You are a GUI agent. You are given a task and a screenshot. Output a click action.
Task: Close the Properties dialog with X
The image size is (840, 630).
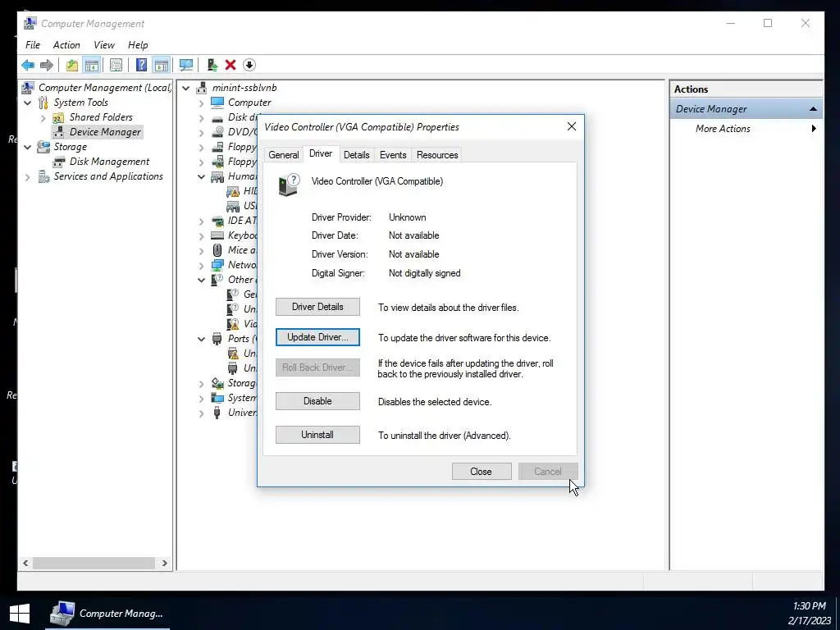coord(572,126)
